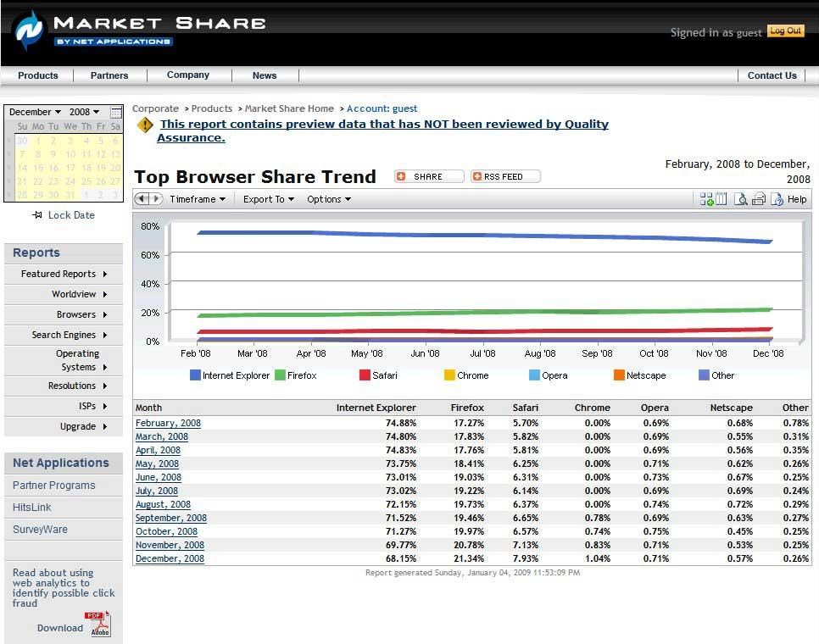Click the Chrome yellow legend swatch
Viewport: 819px width, 644px height.
[449, 375]
